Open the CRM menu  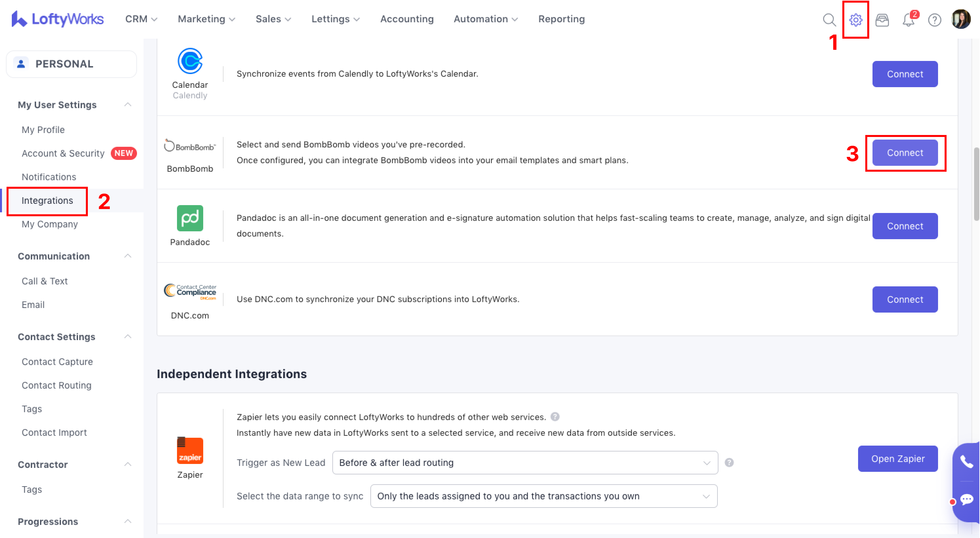click(141, 19)
